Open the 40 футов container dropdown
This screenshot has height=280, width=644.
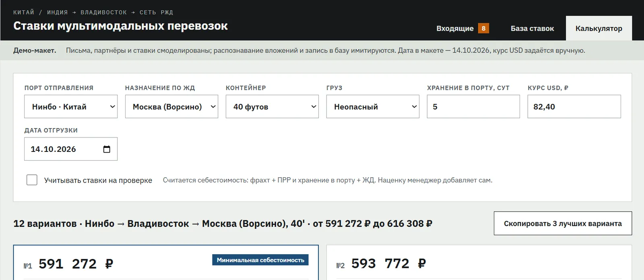pyautogui.click(x=272, y=106)
